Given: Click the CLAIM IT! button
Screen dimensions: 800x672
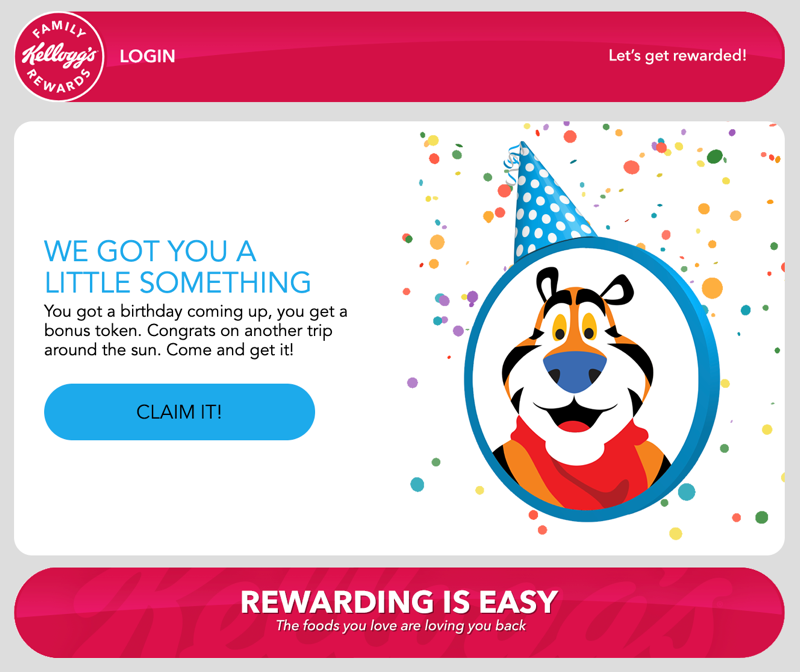Looking at the screenshot, I should pyautogui.click(x=180, y=412).
